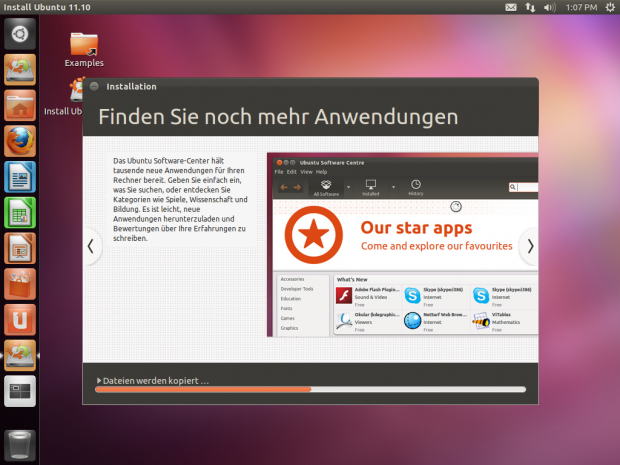The width and height of the screenshot is (620, 465).
Task: Click the star logo in slideshow
Action: [x=314, y=235]
